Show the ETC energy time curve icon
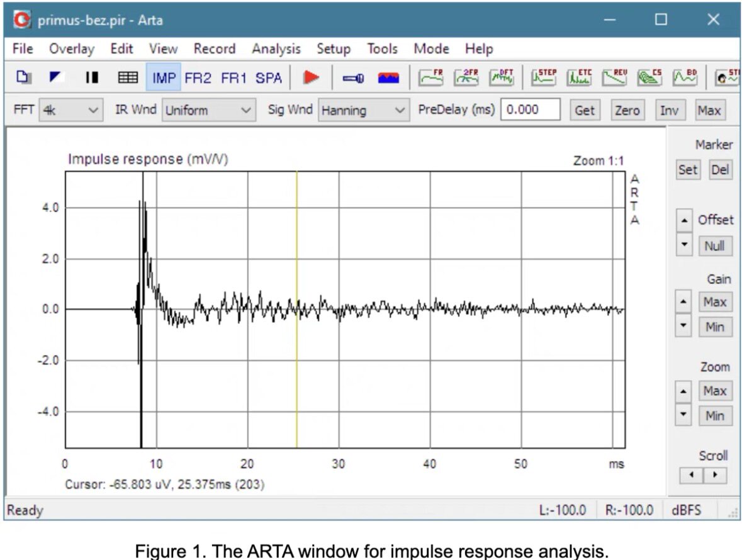Image resolution: width=742 pixels, height=560 pixels. (579, 77)
